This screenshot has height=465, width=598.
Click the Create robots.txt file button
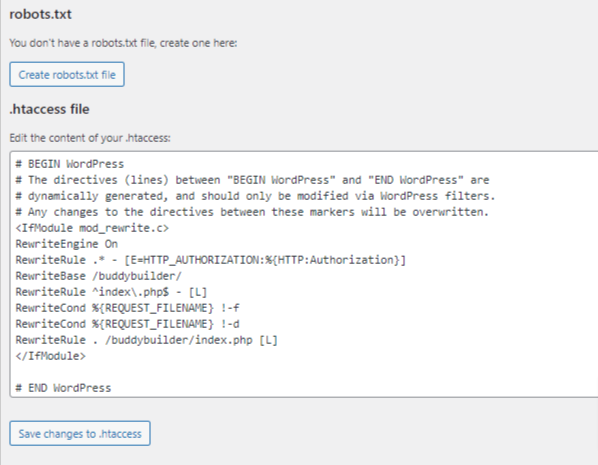pos(67,74)
